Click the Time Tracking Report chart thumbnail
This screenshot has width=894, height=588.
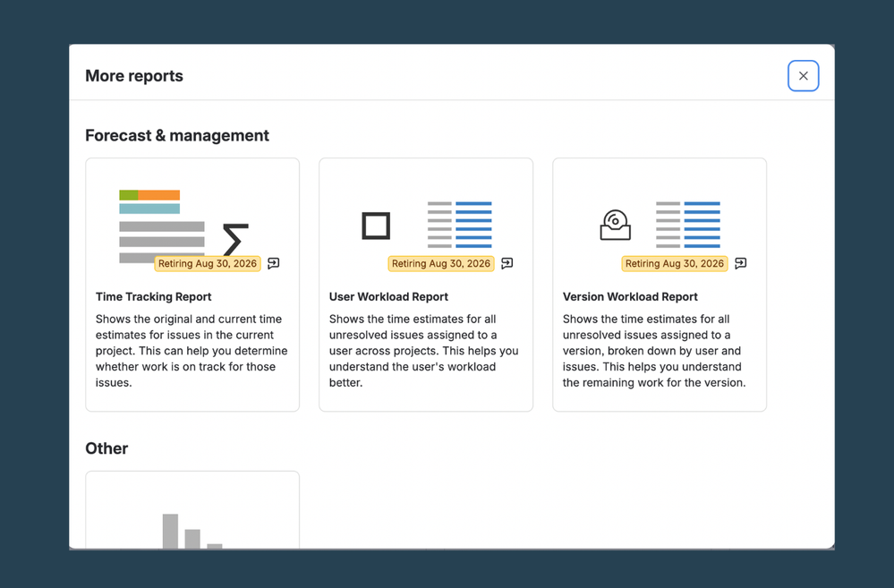point(183,226)
